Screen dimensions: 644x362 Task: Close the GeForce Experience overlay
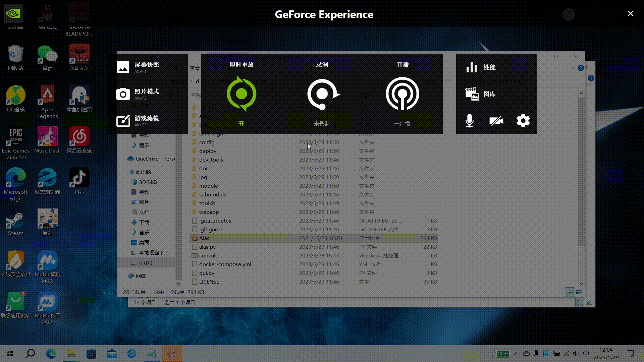[631, 13]
